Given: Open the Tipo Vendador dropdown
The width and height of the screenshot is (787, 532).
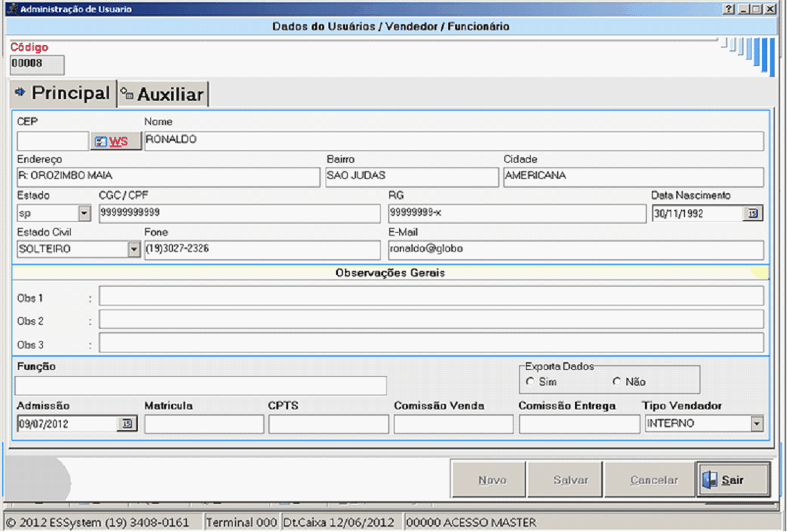Looking at the screenshot, I should click(x=757, y=424).
